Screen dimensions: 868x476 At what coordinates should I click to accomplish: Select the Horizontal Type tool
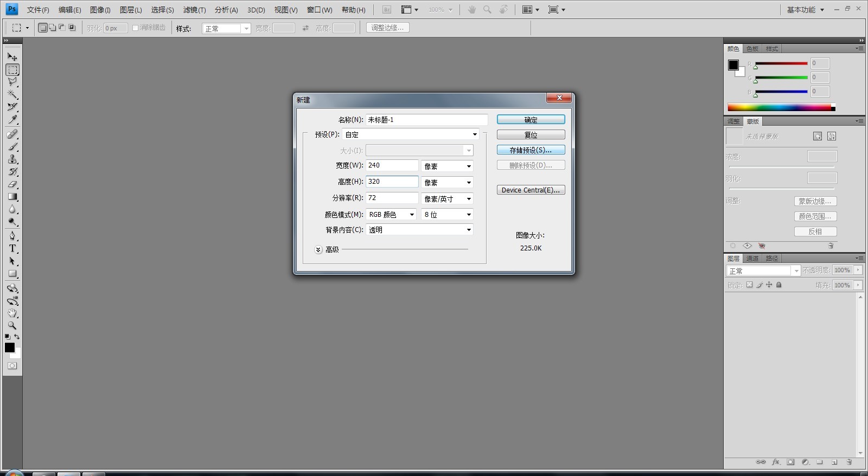12,248
